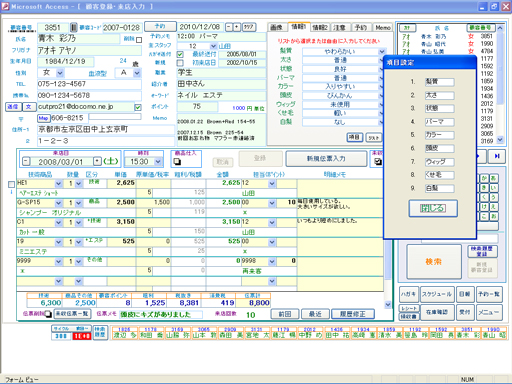512x384 pixels.
Task: Click the こ kana key button
Action: (x=484, y=216)
